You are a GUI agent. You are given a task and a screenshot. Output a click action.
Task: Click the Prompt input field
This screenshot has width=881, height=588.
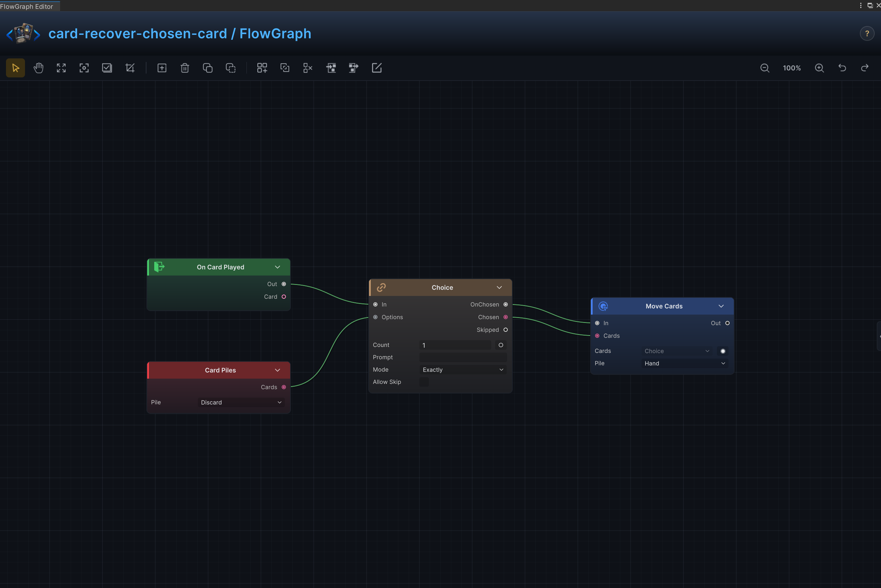click(463, 358)
